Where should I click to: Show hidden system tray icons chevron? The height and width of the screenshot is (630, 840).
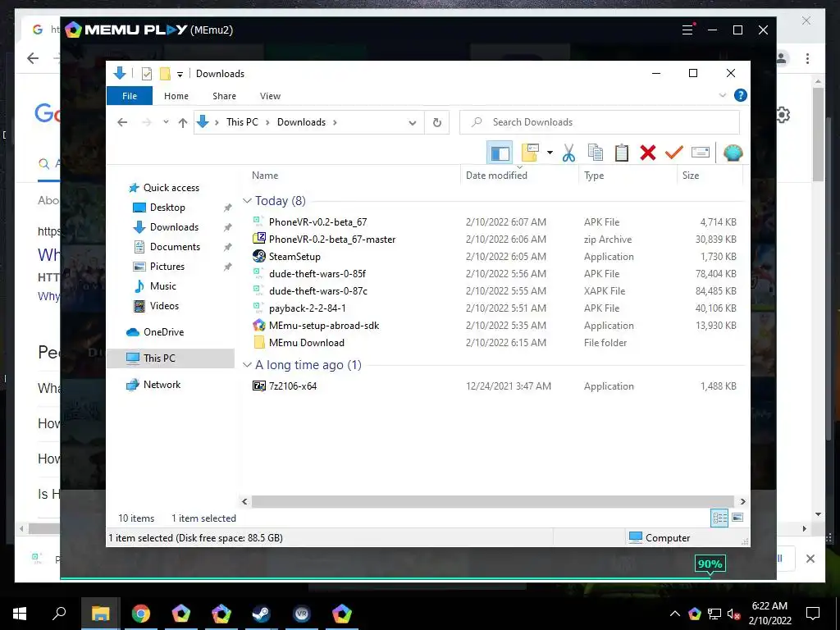(675, 614)
